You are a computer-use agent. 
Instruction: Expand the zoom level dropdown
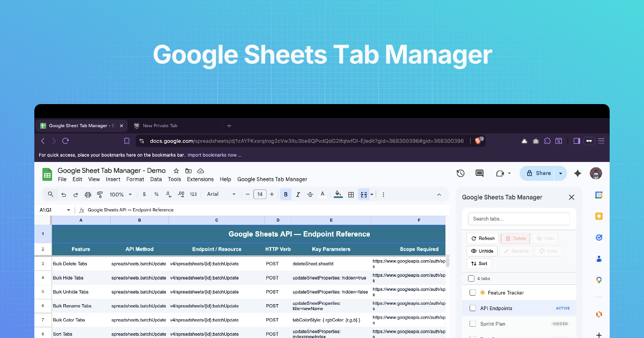coord(120,194)
